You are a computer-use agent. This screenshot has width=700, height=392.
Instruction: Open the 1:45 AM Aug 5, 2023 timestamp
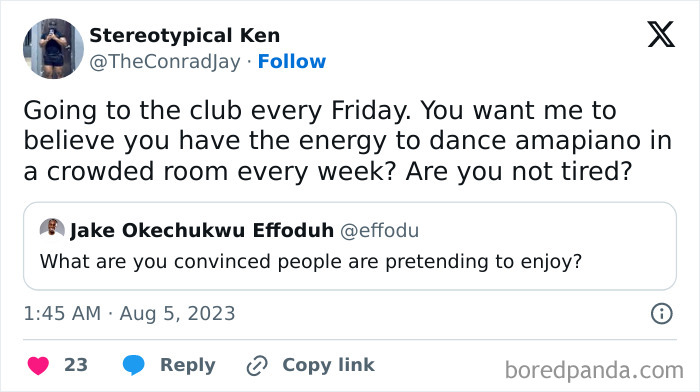pos(129,313)
